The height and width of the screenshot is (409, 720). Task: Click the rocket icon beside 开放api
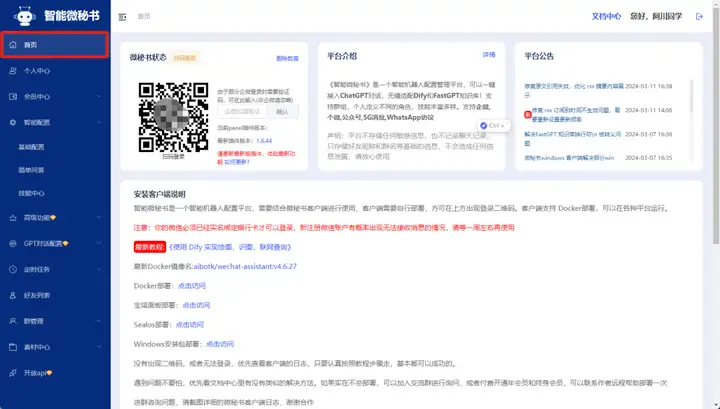[x=13, y=373]
